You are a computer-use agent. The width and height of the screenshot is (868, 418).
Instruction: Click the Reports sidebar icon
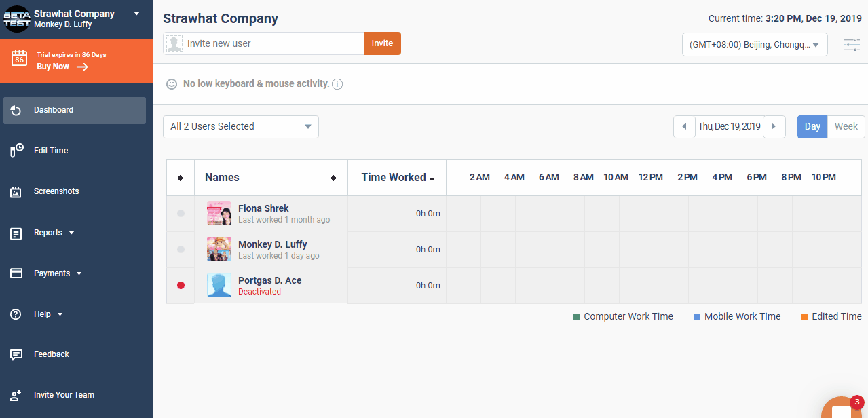(15, 233)
